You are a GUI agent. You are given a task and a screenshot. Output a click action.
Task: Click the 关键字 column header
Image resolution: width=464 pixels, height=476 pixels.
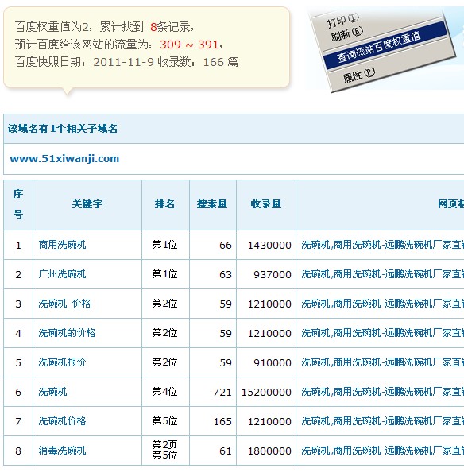coord(87,204)
